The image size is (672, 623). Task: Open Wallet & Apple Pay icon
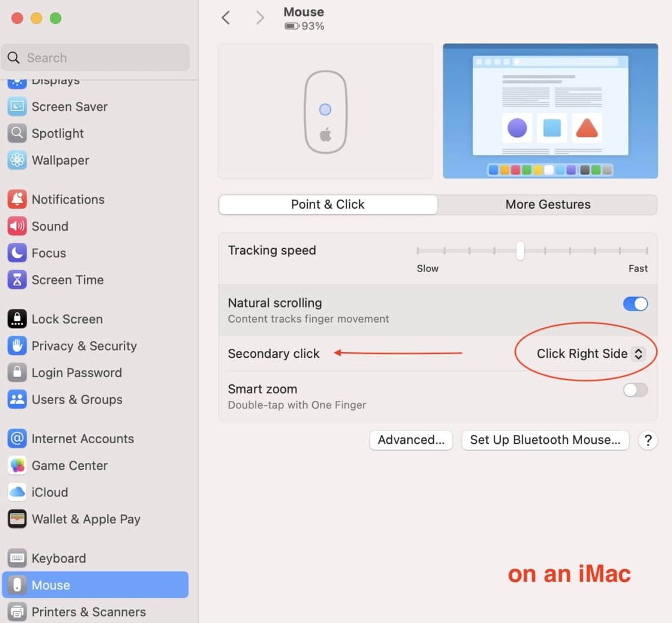click(17, 519)
